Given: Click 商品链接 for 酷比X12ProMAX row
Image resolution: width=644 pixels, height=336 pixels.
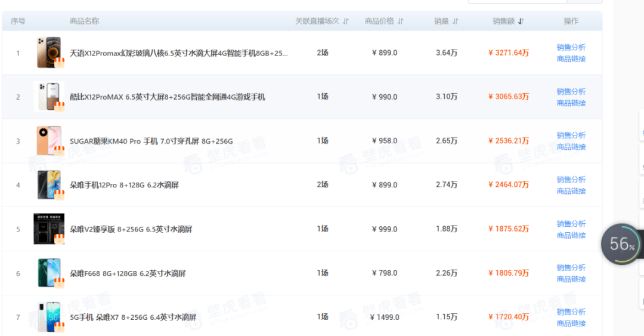Looking at the screenshot, I should [571, 103].
